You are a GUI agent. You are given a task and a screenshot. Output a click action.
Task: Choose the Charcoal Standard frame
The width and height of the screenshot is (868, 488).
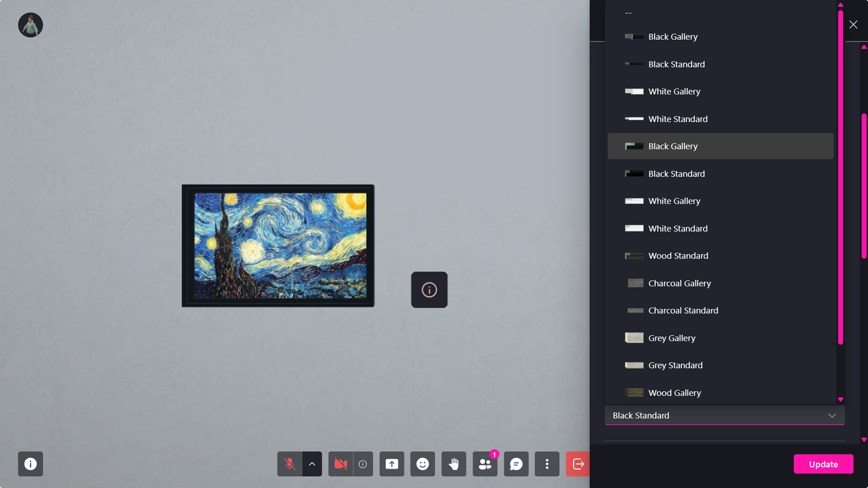click(x=683, y=310)
